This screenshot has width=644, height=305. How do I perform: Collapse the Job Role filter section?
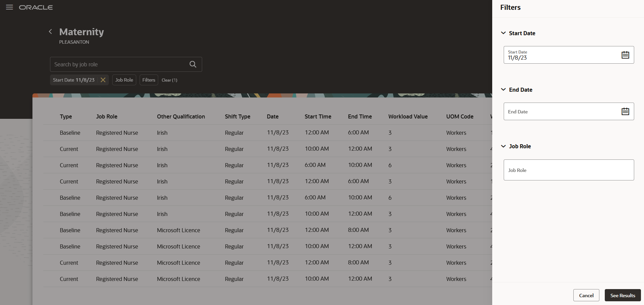504,146
